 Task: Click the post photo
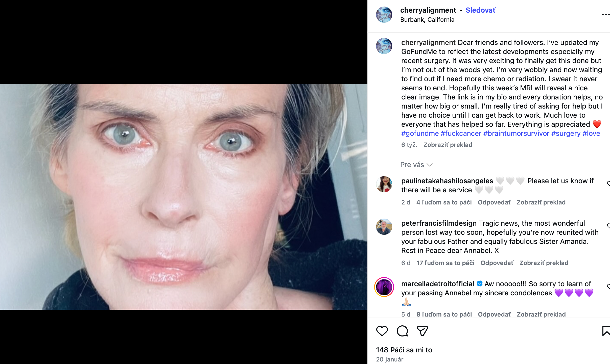click(x=184, y=197)
